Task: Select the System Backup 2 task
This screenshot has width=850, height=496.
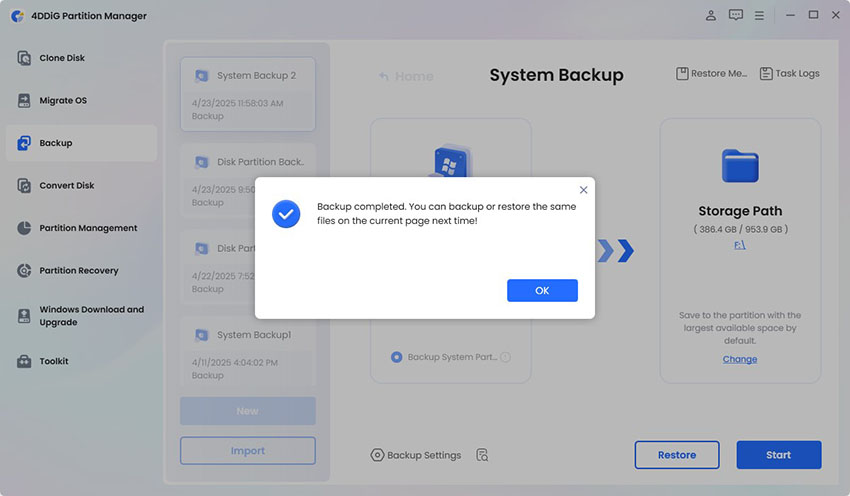Action: (248, 94)
